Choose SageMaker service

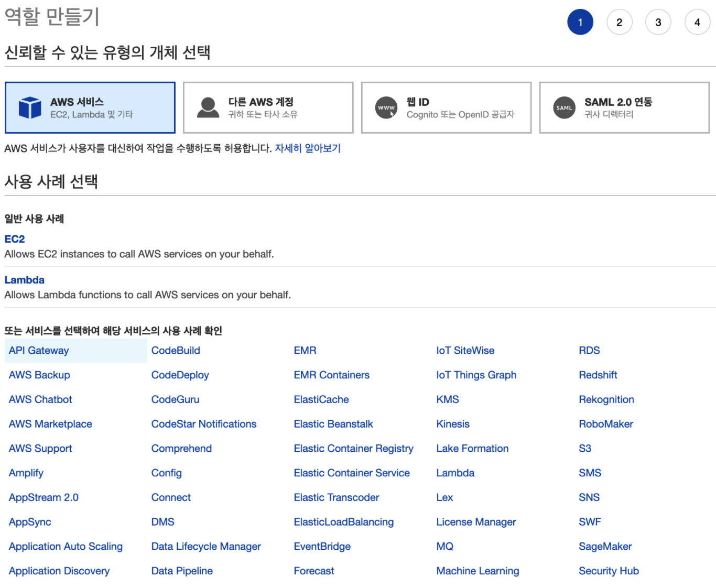(x=605, y=547)
